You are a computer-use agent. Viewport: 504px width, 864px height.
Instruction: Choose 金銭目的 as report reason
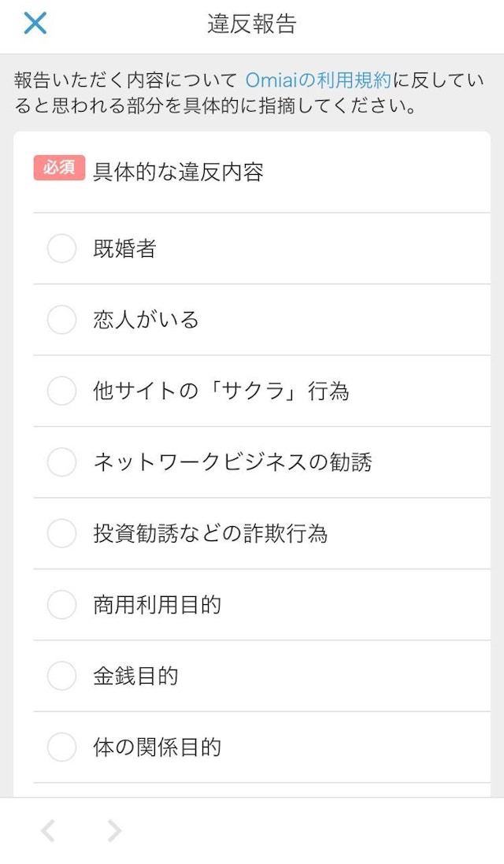pos(61,676)
